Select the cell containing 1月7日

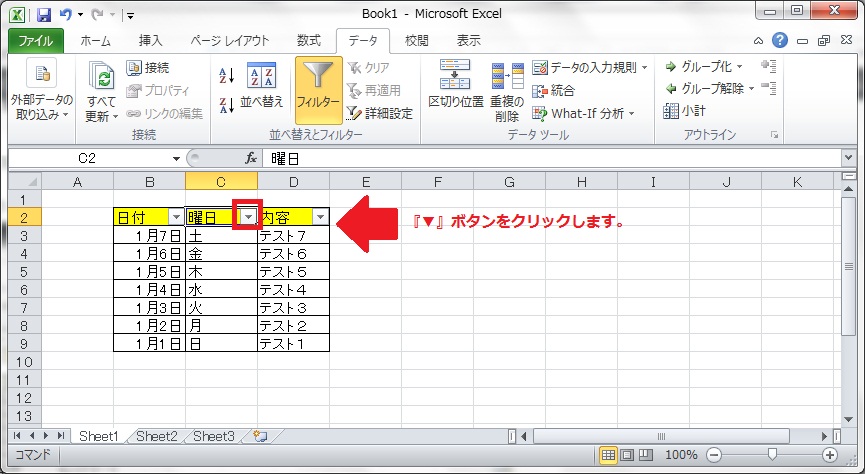[x=149, y=236]
